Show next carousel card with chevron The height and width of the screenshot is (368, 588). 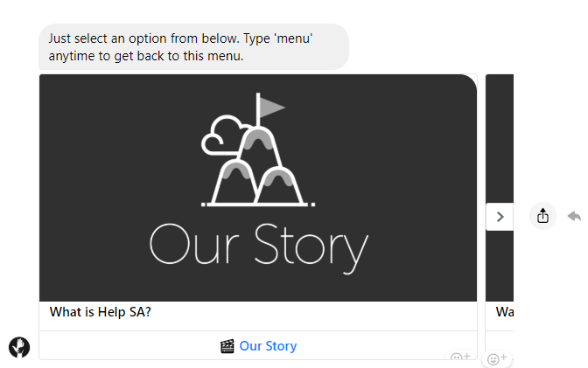pyautogui.click(x=500, y=217)
